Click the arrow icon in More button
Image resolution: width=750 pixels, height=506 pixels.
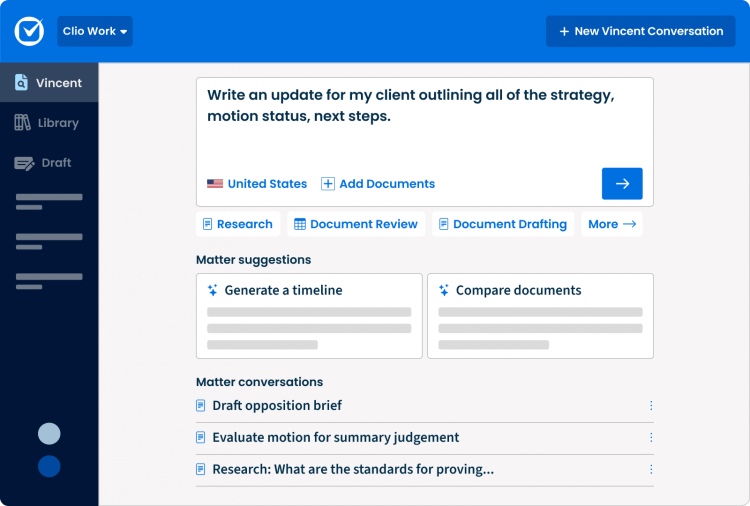point(629,224)
